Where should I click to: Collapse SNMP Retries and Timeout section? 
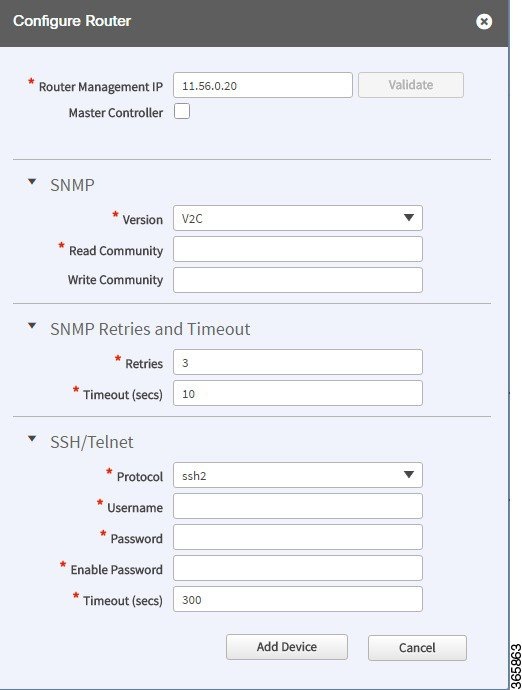click(x=32, y=326)
